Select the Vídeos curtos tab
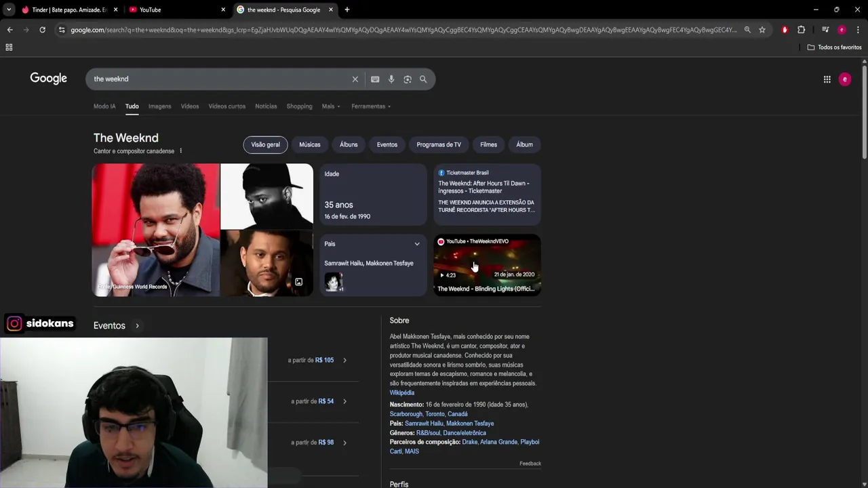The width and height of the screenshot is (868, 488). pyautogui.click(x=227, y=106)
